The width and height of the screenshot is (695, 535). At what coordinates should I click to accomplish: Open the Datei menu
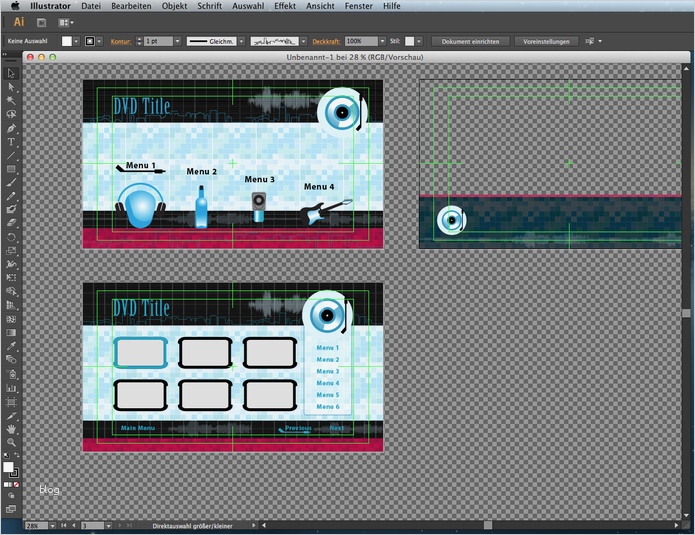coord(91,6)
